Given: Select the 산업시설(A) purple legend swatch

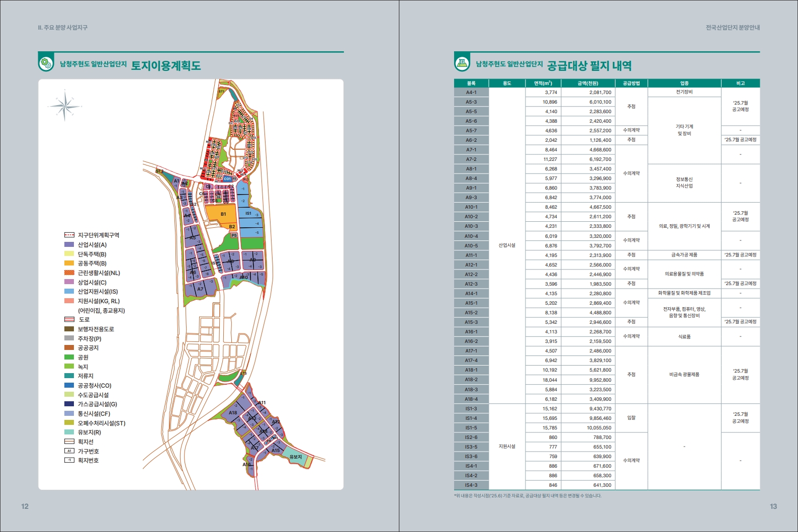Looking at the screenshot, I should point(69,244).
